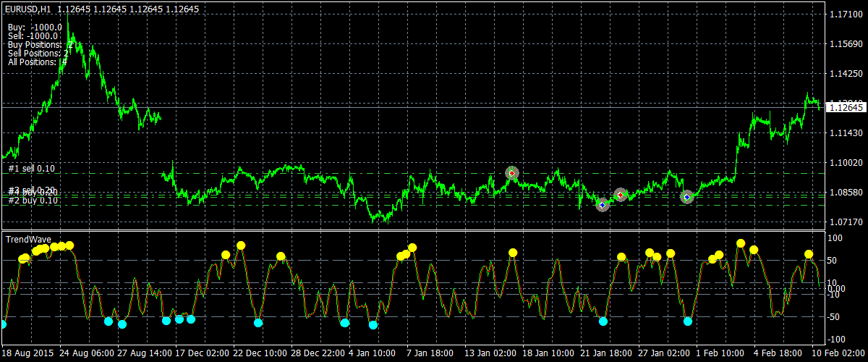Click the cyan TrendWave dot at the chart's left edge

tap(2, 324)
